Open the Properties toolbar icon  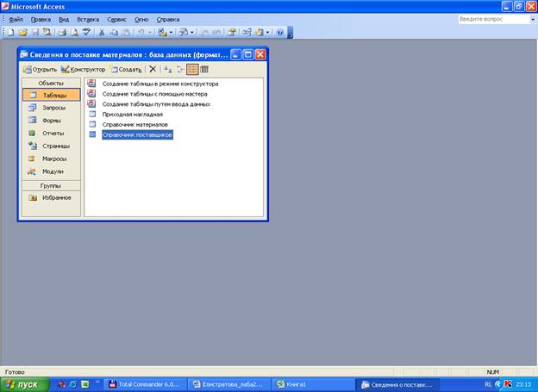tap(232, 32)
